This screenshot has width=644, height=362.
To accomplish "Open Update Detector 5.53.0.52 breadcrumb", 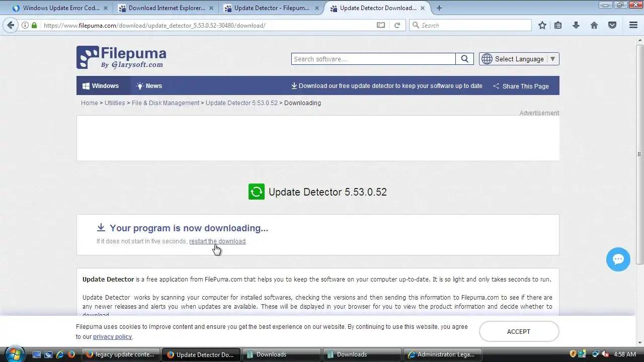I will click(x=242, y=103).
